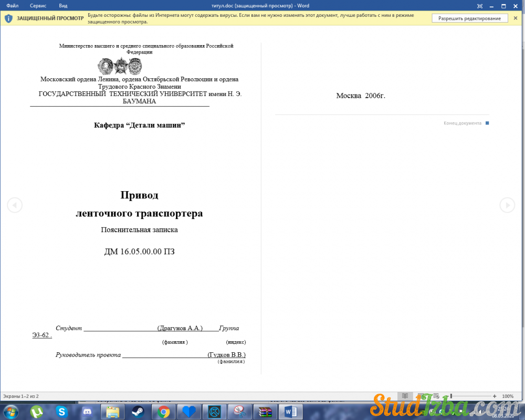
Task: Go to previous screen with left arrow
Action: click(x=15, y=205)
